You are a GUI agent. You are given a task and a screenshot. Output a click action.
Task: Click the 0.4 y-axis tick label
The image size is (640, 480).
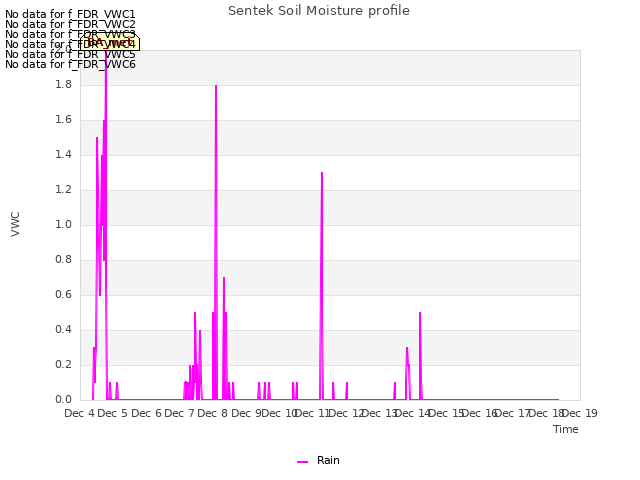coord(63,330)
